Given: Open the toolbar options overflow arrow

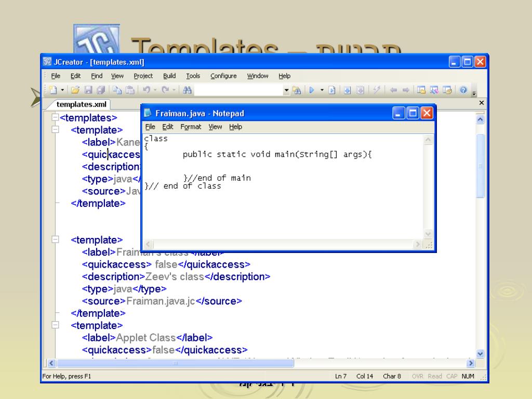Looking at the screenshot, I should click(x=474, y=94).
